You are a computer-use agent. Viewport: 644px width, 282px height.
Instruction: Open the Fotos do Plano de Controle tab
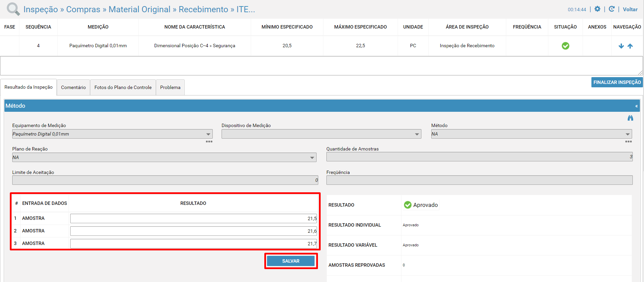pos(123,87)
